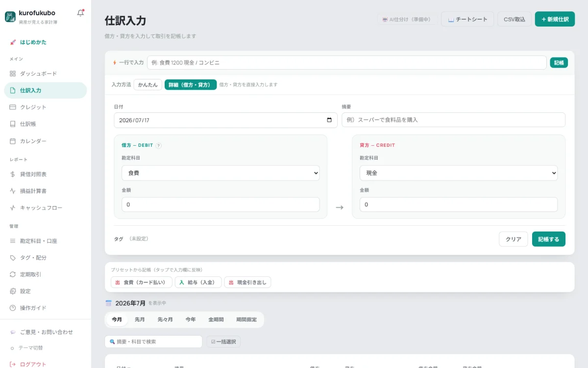Click the 勘定科目・口座 list icon
The width and height of the screenshot is (588, 368).
13,241
